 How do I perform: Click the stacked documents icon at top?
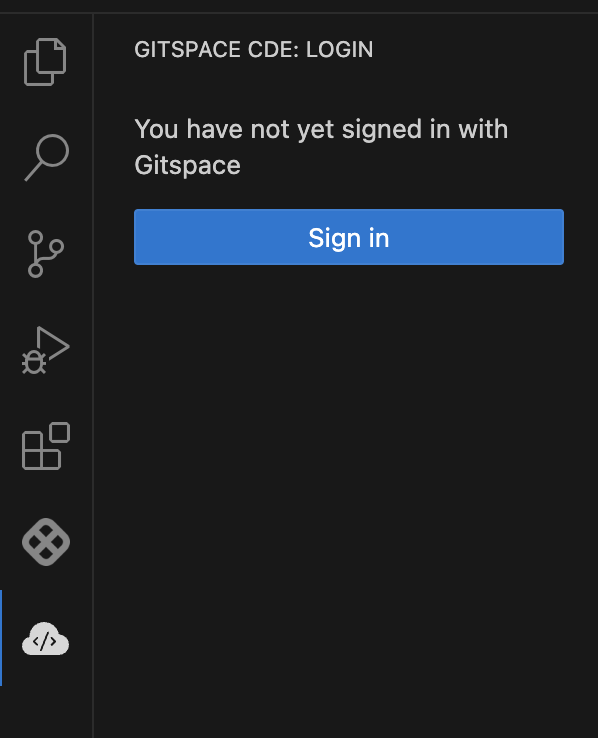45,62
